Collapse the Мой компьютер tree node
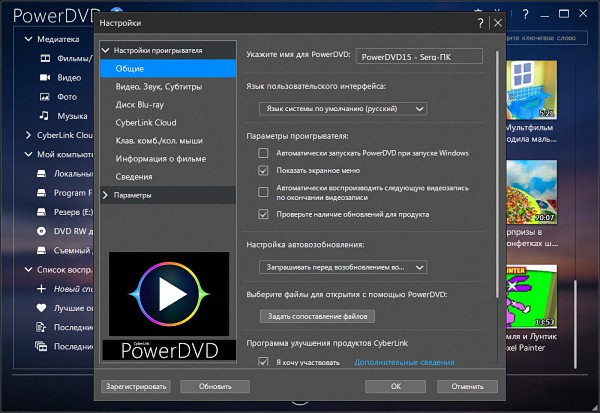Viewport: 600px width, 413px height. pyautogui.click(x=28, y=154)
